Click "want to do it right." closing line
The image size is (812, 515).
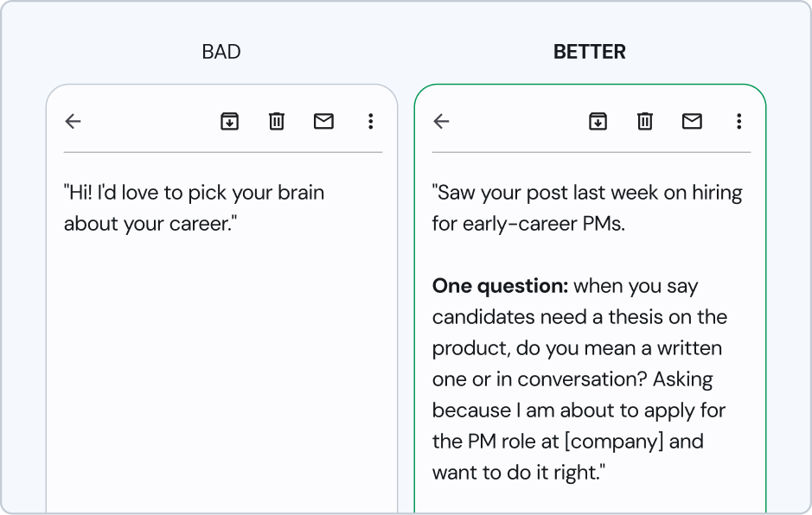[518, 473]
